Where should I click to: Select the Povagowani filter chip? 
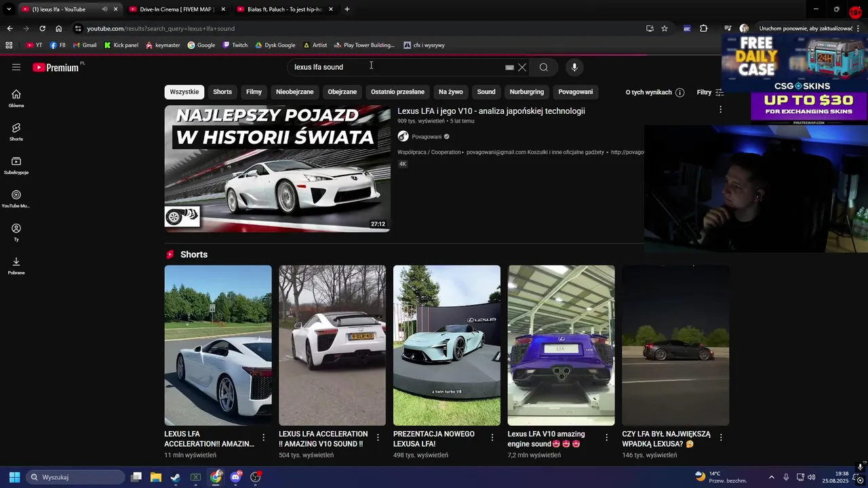click(x=576, y=92)
